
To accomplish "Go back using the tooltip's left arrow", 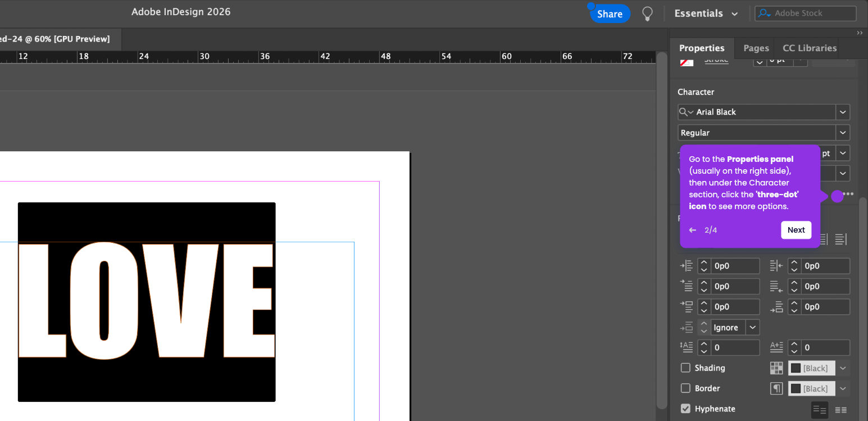I will click(693, 230).
